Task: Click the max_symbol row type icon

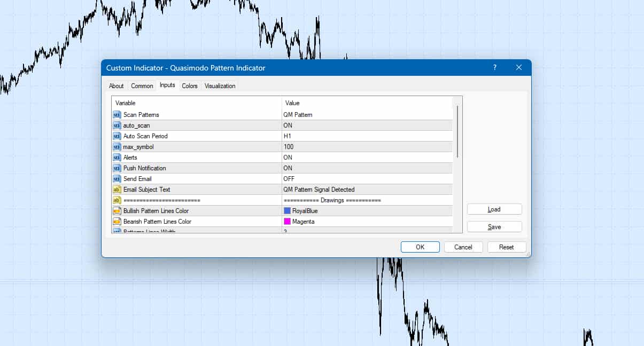Action: tap(117, 147)
